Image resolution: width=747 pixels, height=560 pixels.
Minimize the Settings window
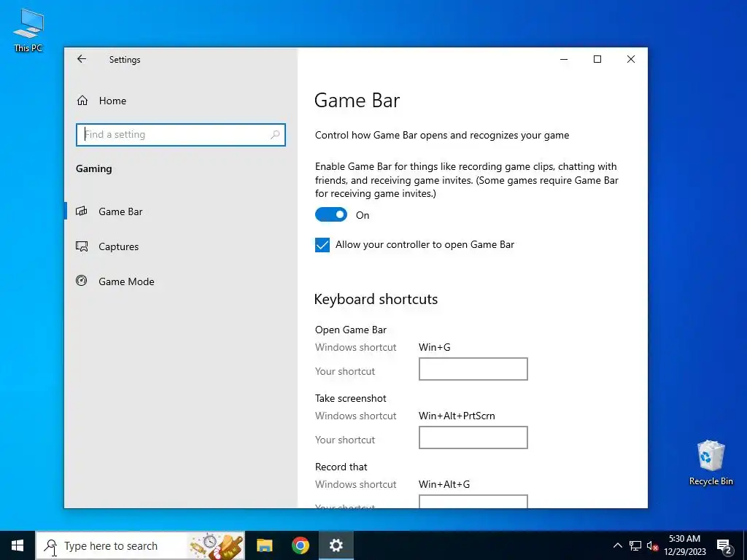pos(564,59)
